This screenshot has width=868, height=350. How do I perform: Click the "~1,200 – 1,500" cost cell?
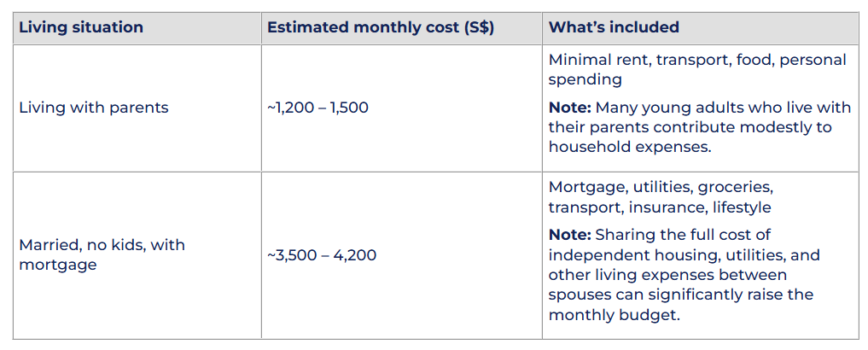(x=318, y=108)
